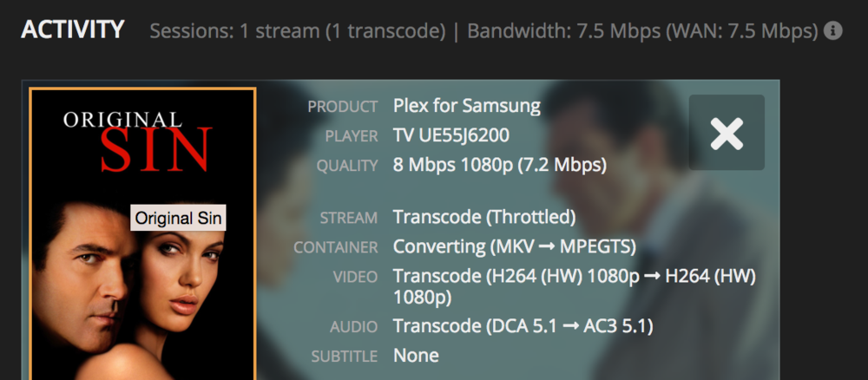Click the CONTAINER field label

pos(336,247)
